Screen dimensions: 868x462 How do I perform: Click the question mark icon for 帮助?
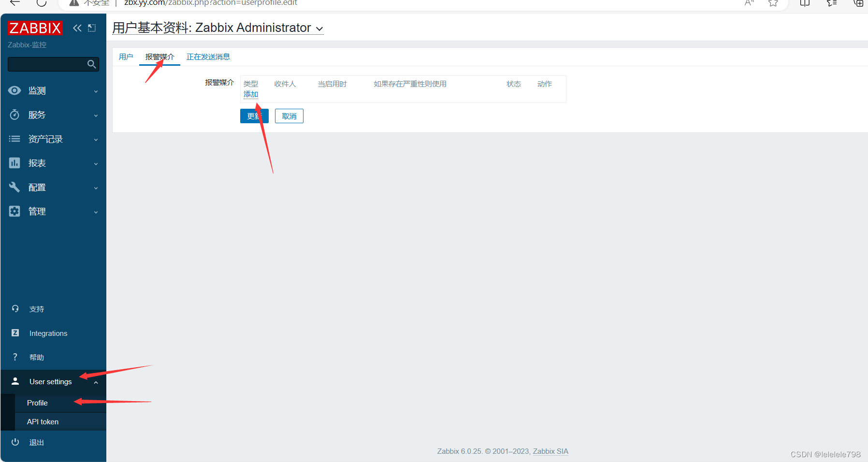[x=15, y=357]
